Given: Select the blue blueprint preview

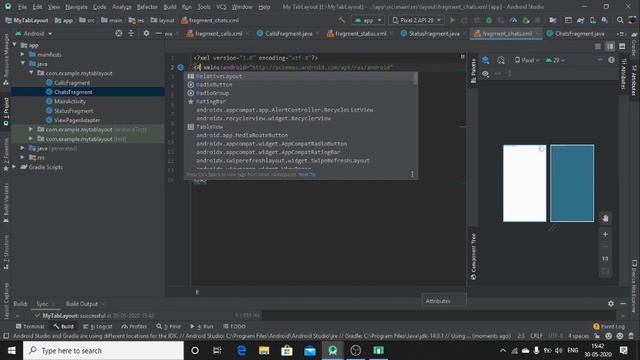Looking at the screenshot, I should click(x=572, y=183).
